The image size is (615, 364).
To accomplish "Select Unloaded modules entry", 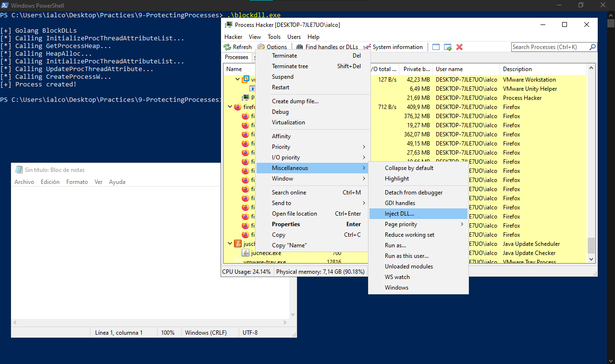I will [x=418, y=267].
